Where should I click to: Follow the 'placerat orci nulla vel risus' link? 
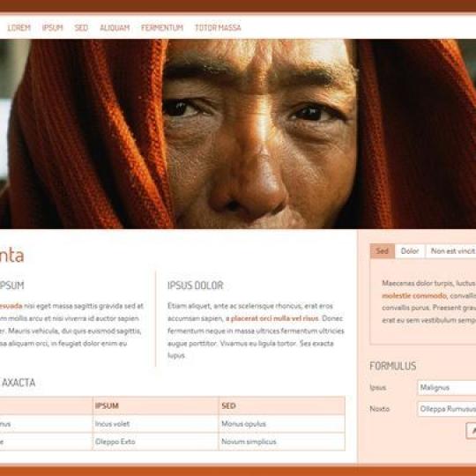click(274, 318)
